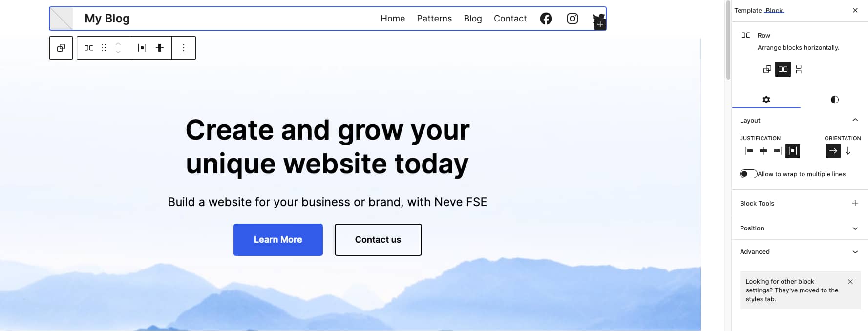Click the Instagram social icon in header

pos(572,19)
